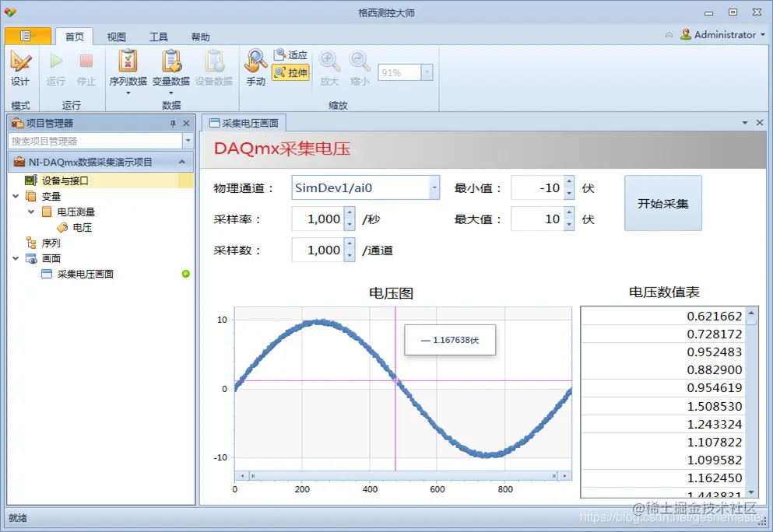Click the chart scrollbar left arrow
773x532 pixels.
(242, 476)
